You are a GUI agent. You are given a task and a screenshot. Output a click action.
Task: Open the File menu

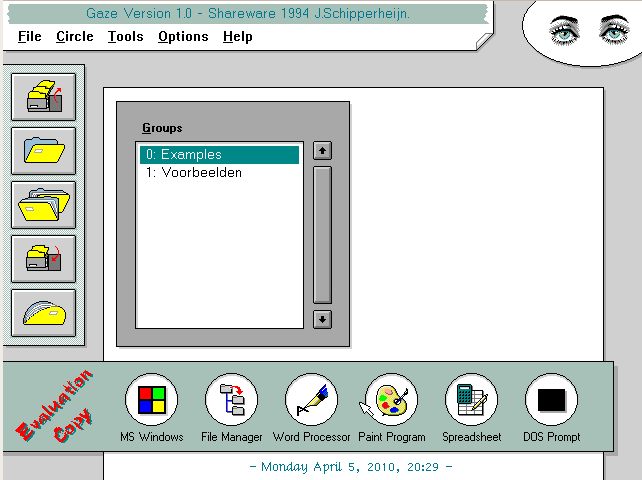click(29, 36)
